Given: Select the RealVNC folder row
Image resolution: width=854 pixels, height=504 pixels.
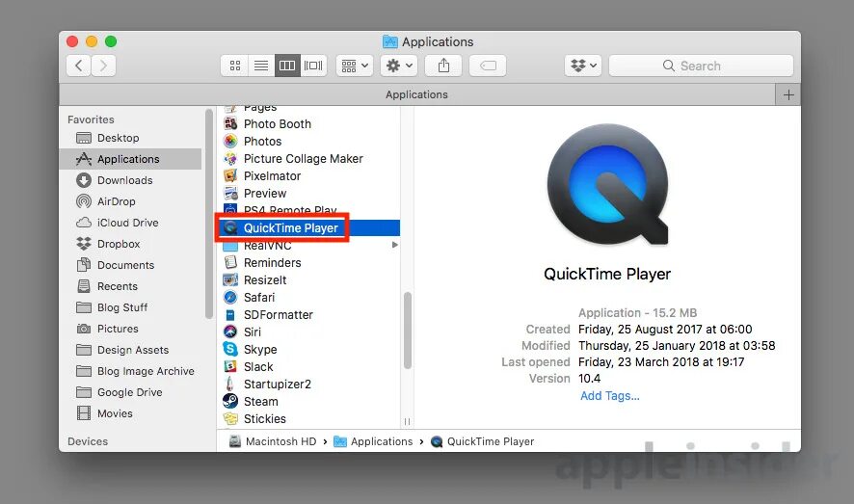Looking at the screenshot, I should (308, 246).
